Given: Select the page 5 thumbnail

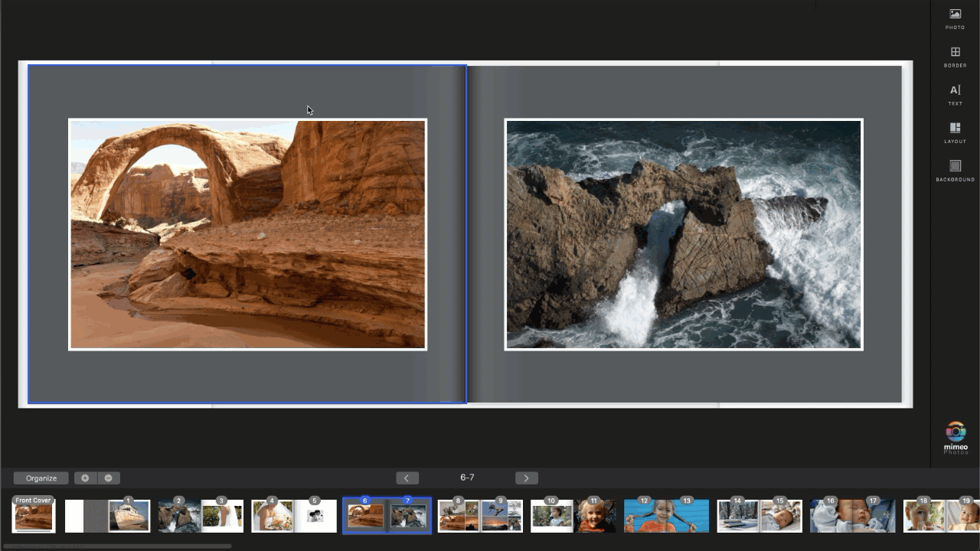Looking at the screenshot, I should click(x=315, y=516).
